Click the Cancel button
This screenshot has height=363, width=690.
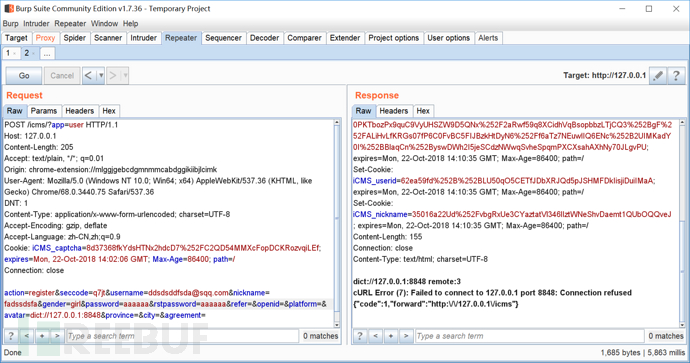tap(62, 76)
